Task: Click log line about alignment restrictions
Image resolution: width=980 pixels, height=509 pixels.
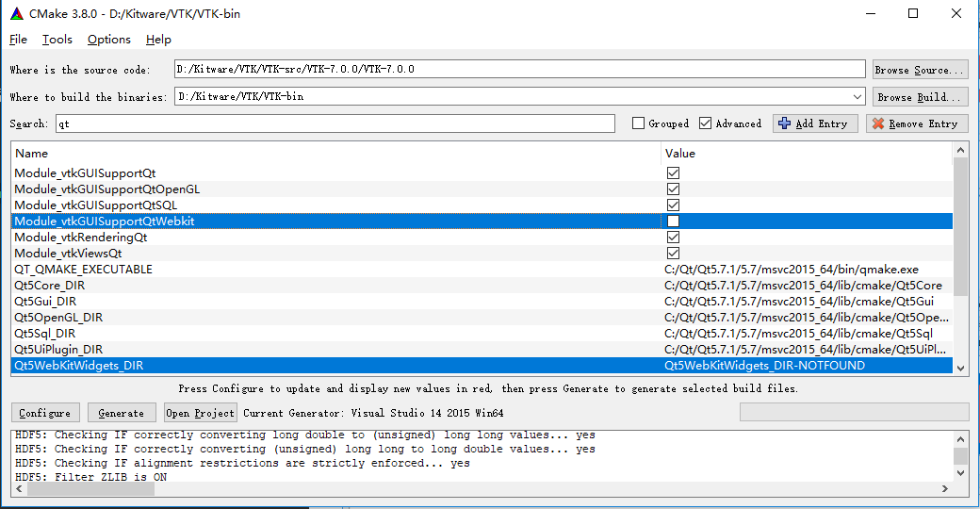Action: [242, 463]
